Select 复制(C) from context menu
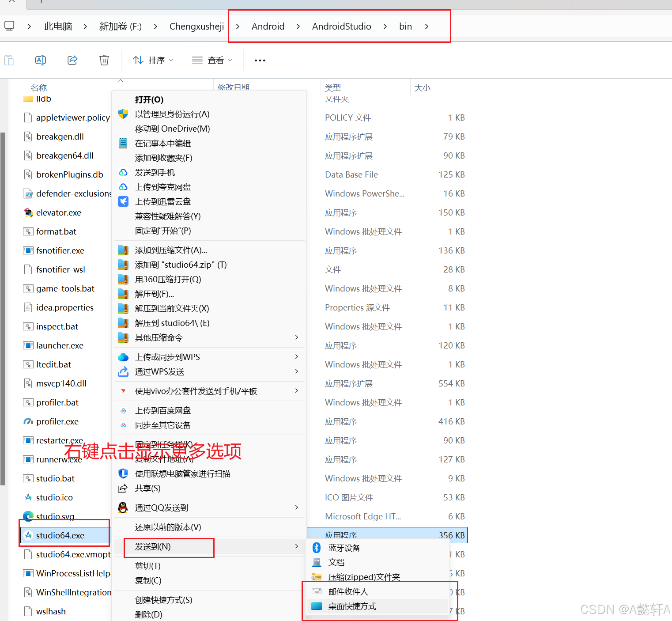Screen dimensions: 672x621 209,580
